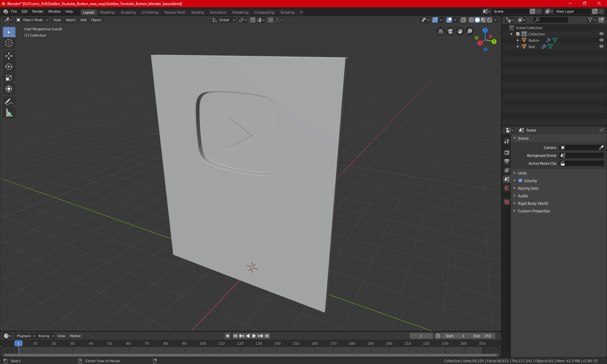
Task: Open the World properties tab
Action: tap(507, 188)
